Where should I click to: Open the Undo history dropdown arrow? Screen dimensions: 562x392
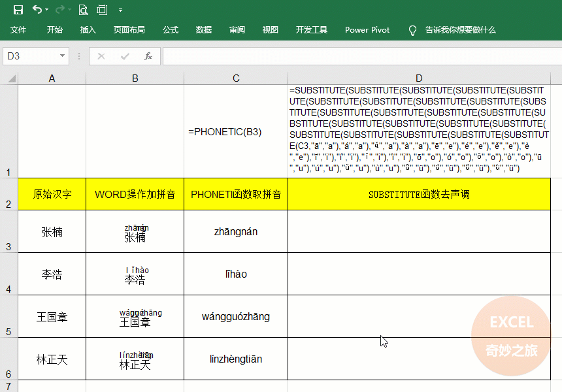47,10
